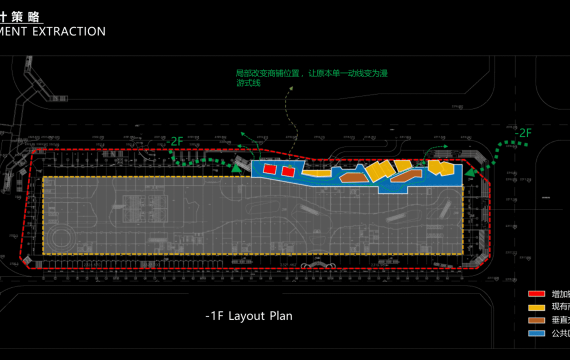
Task: Click the 现有 legend label text
Action: pos(561,307)
